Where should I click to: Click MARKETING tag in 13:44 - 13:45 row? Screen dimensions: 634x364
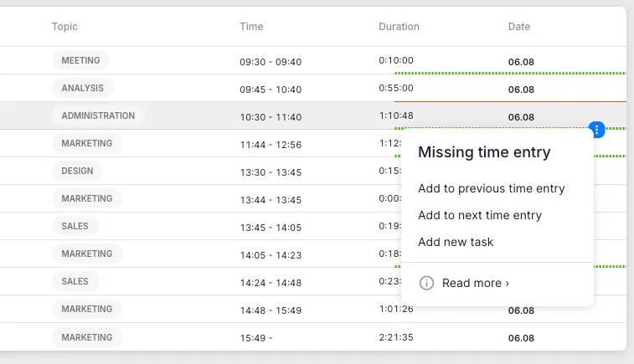pyautogui.click(x=87, y=198)
